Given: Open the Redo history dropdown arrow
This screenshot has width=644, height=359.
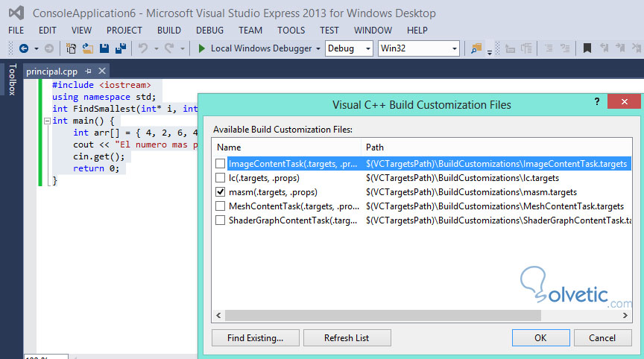Looking at the screenshot, I should 182,49.
